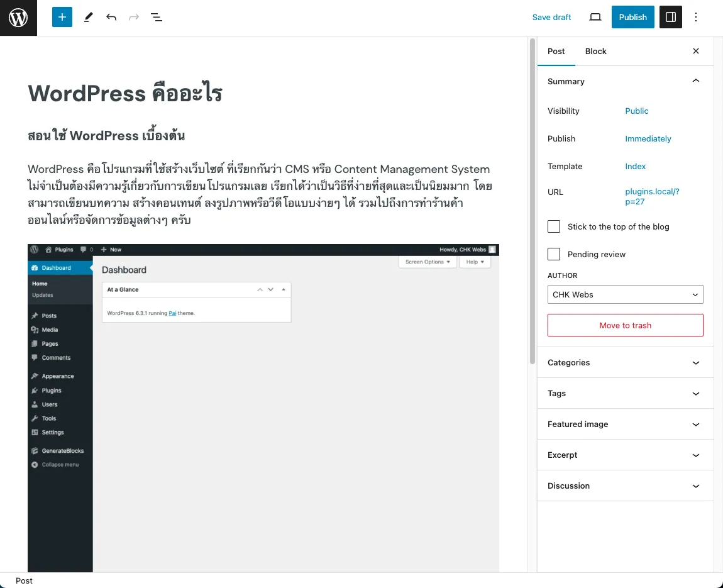Click Move to trash
The width and height of the screenshot is (723, 588).
tap(626, 325)
